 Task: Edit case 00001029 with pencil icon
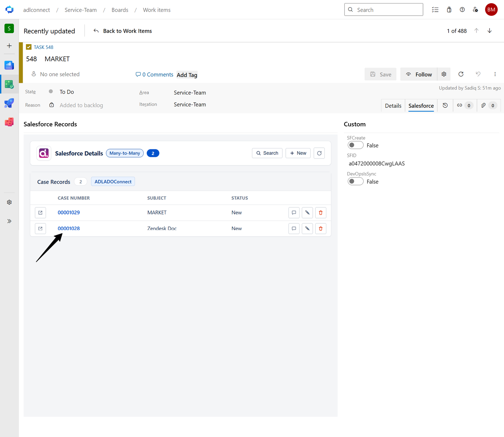pyautogui.click(x=307, y=213)
